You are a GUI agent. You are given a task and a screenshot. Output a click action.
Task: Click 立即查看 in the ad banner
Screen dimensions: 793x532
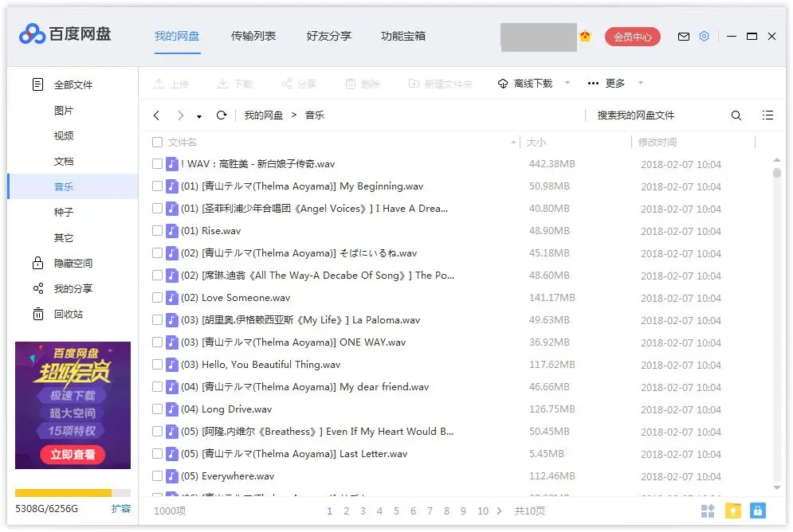tap(73, 454)
